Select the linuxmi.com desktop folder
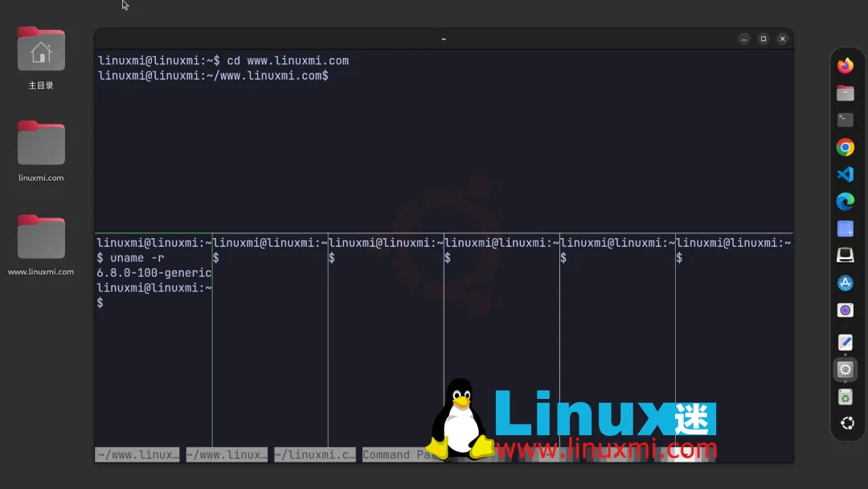The height and width of the screenshot is (489, 868). (x=41, y=143)
